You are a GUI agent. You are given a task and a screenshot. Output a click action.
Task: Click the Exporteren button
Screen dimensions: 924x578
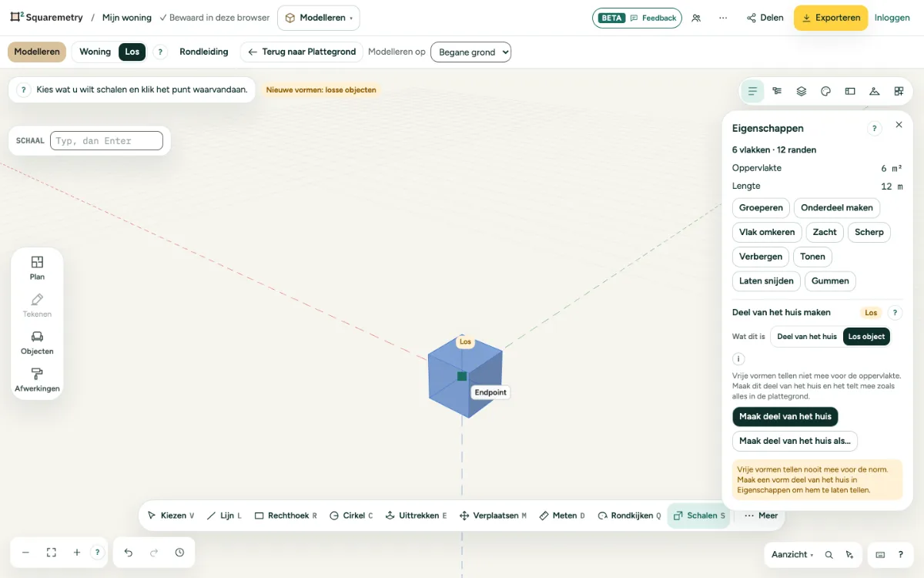831,18
